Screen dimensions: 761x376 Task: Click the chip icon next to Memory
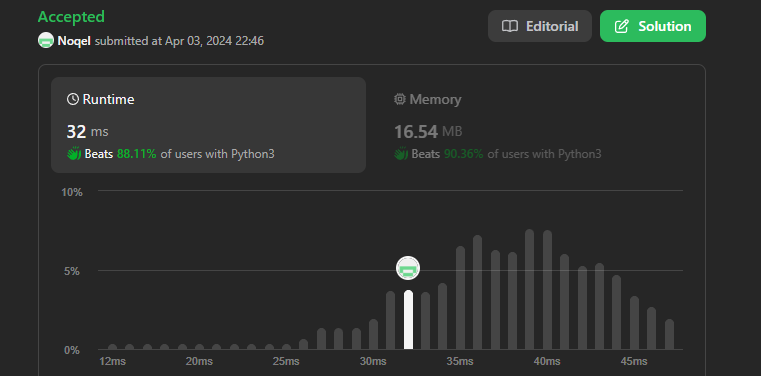tap(399, 99)
